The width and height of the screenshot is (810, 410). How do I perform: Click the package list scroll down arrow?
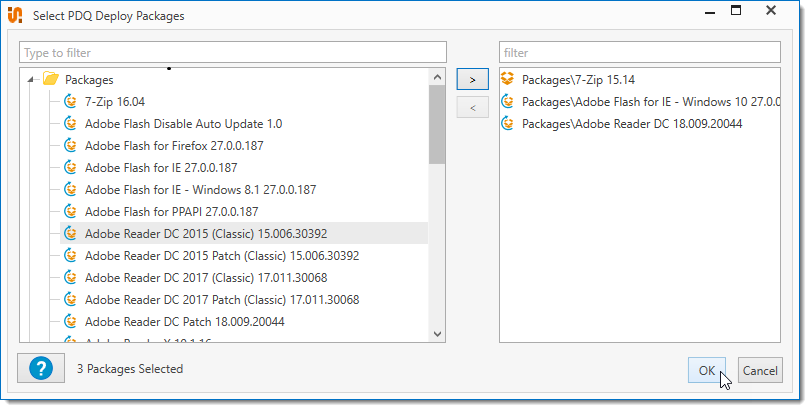click(437, 334)
